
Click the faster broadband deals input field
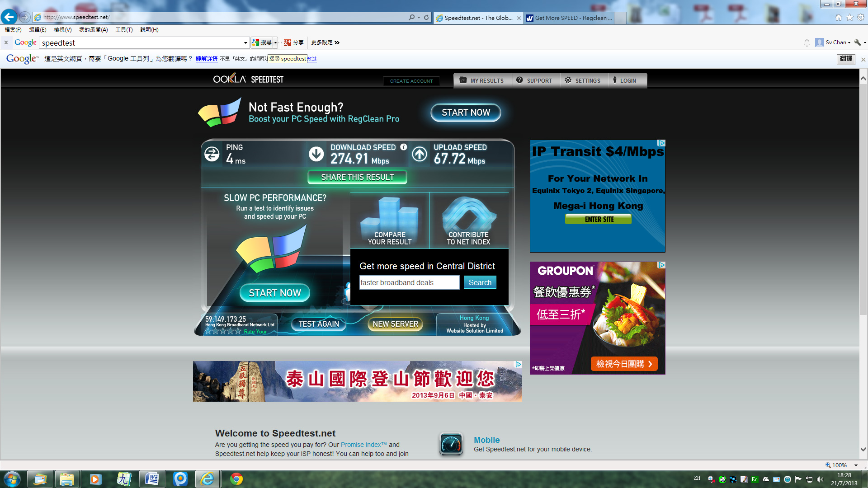(409, 282)
